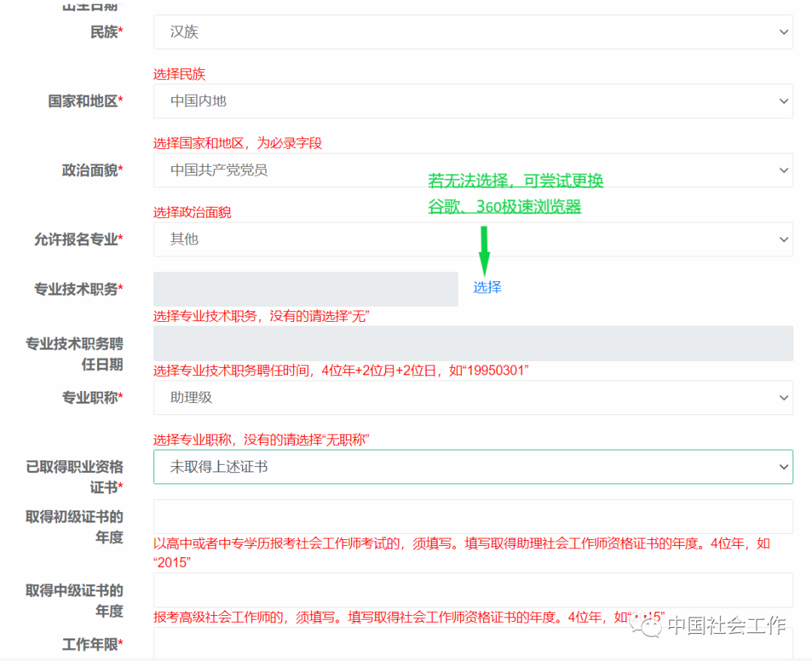This screenshot has height=661, width=812.
Task: Click the 国家和地区 field label
Action: 85,101
